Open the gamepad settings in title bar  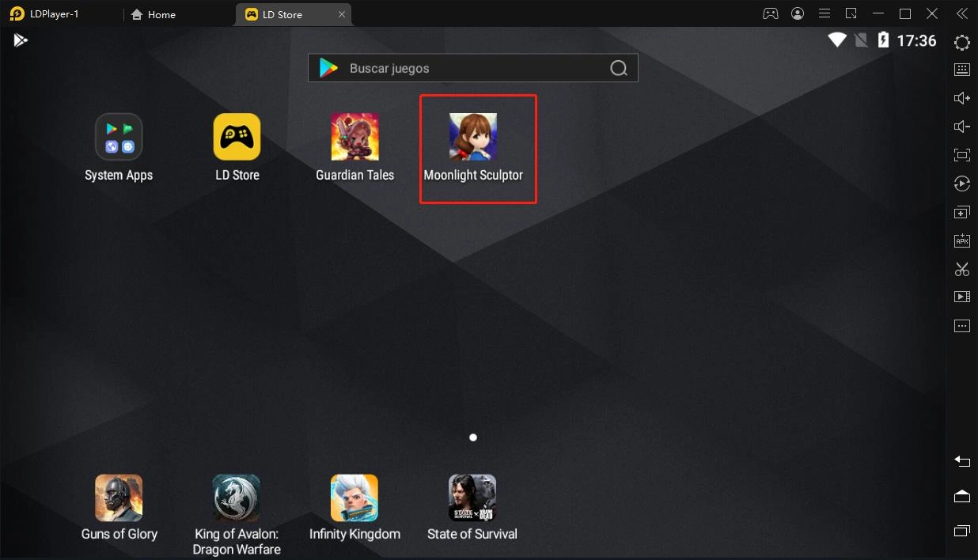coord(770,13)
